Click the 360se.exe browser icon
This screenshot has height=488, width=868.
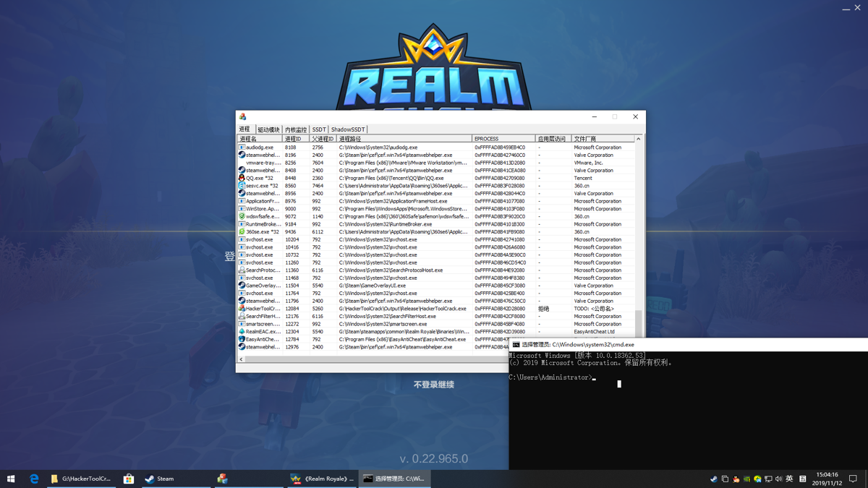tap(242, 232)
